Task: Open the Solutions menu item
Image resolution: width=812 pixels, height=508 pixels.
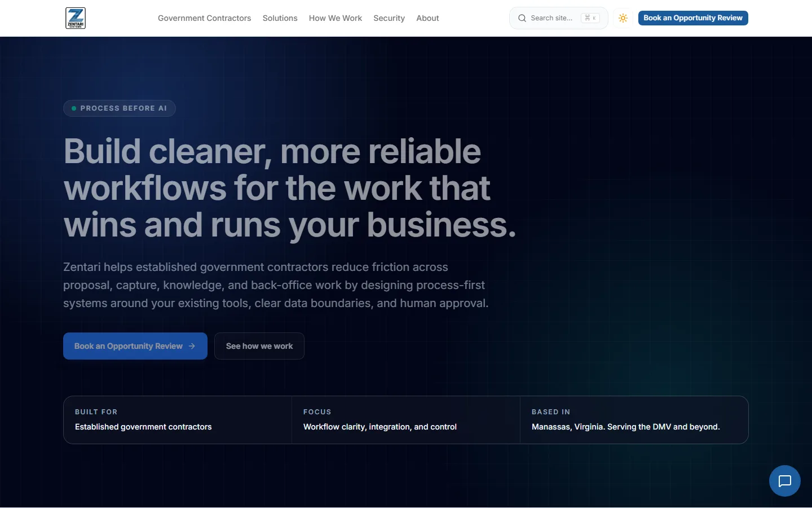Action: (x=280, y=18)
